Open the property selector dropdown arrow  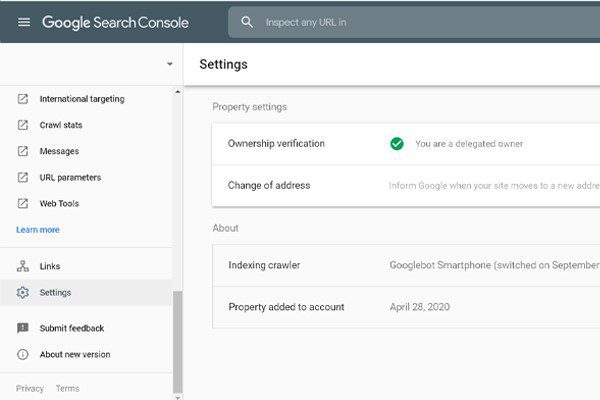pyautogui.click(x=170, y=64)
